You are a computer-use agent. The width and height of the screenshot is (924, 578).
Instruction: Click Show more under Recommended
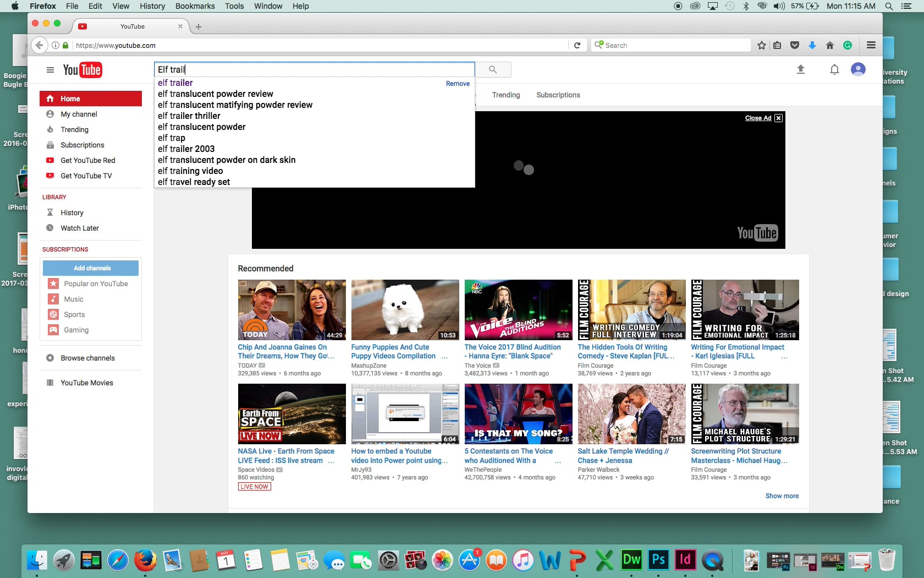pos(782,496)
